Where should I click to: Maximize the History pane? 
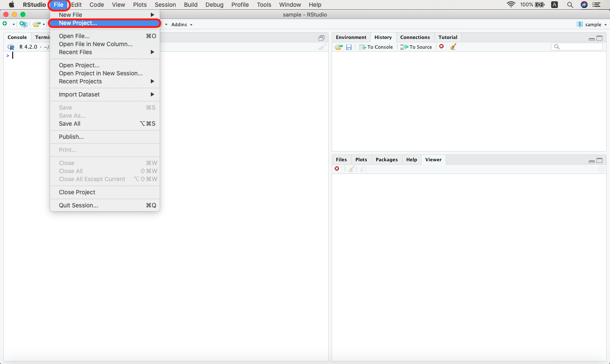[x=599, y=38]
